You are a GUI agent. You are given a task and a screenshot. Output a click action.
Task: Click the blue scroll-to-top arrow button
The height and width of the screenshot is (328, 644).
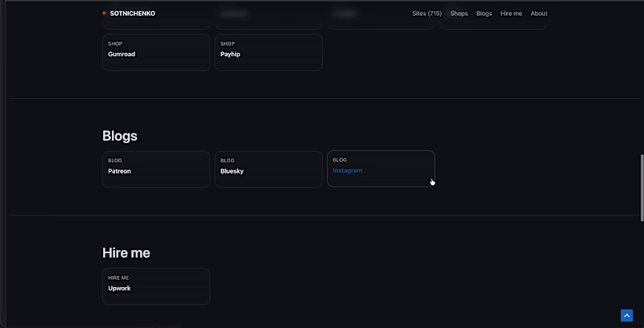point(627,315)
